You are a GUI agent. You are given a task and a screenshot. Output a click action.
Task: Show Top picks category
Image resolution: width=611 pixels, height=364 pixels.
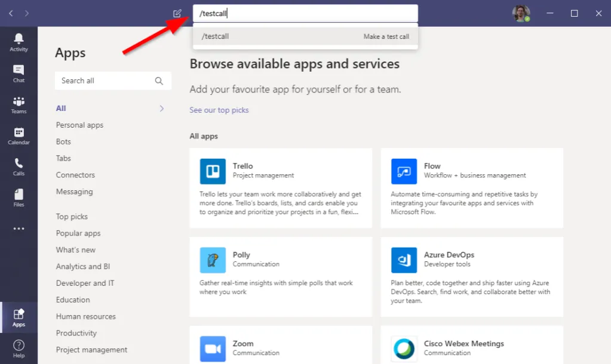pos(72,217)
